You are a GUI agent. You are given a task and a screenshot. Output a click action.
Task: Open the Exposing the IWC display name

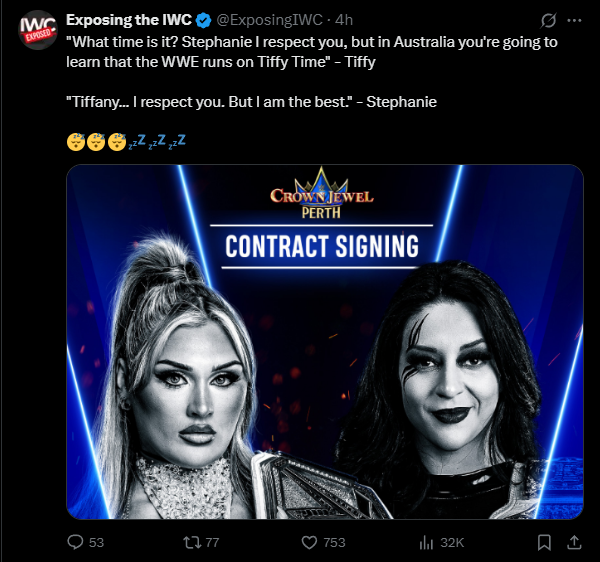point(129,20)
